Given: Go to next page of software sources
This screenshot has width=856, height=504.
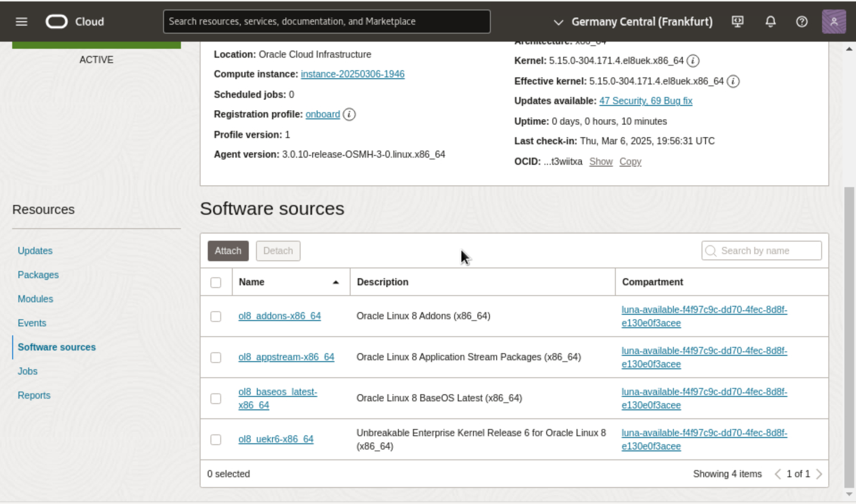Looking at the screenshot, I should pyautogui.click(x=819, y=474).
